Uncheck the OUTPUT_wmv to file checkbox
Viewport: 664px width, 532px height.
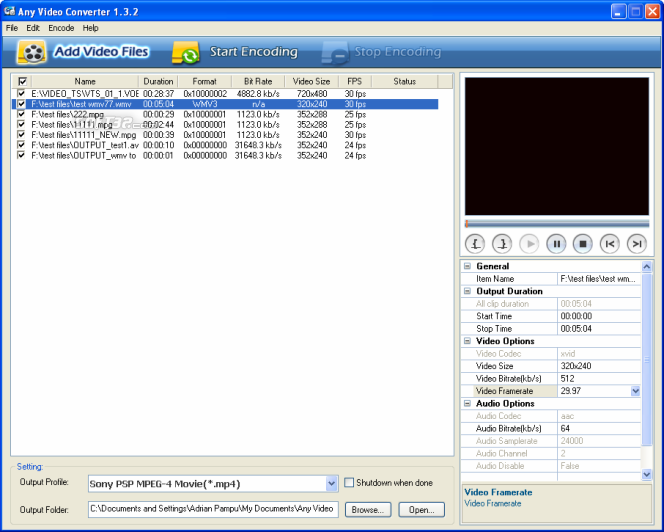click(21, 155)
